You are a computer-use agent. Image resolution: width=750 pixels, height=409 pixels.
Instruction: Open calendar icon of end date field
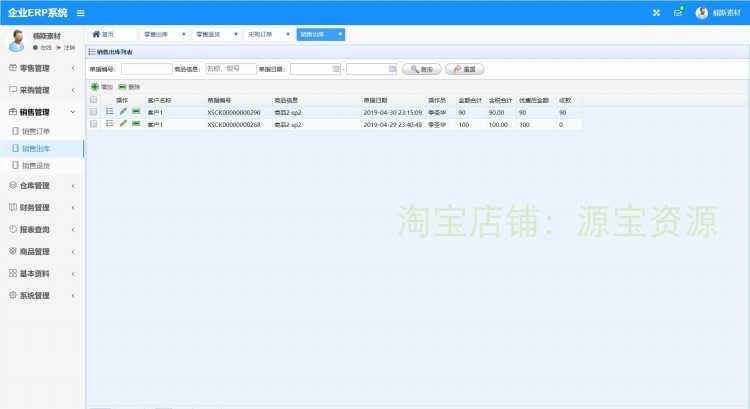[x=392, y=69]
